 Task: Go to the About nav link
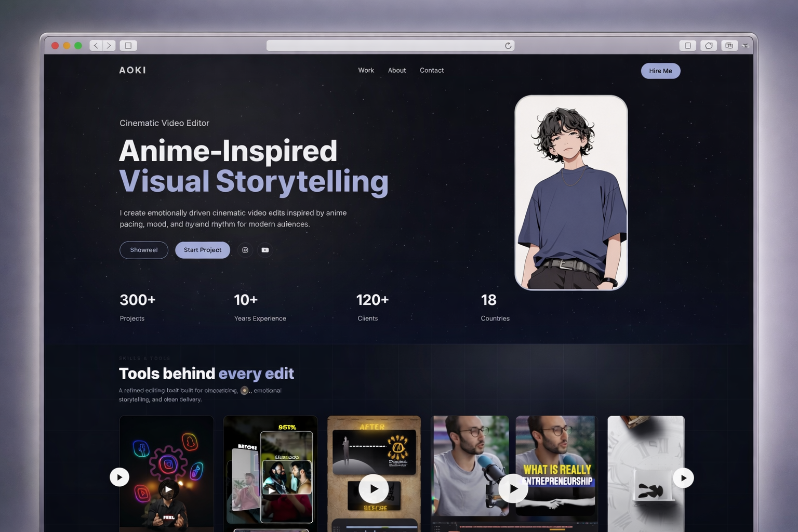[397, 70]
